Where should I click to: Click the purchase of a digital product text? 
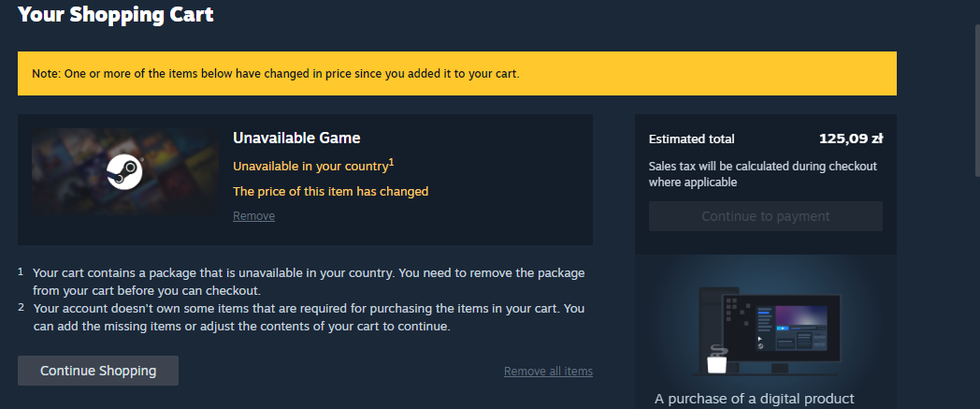point(754,399)
